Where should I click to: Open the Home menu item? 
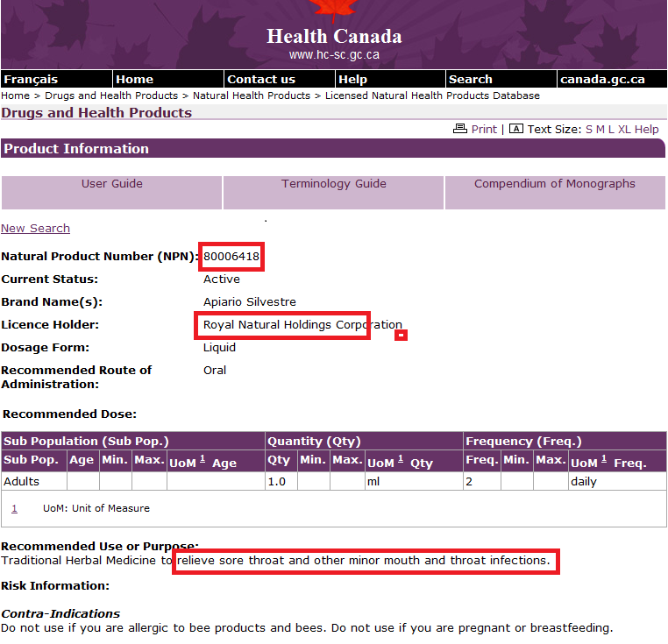coord(167,79)
